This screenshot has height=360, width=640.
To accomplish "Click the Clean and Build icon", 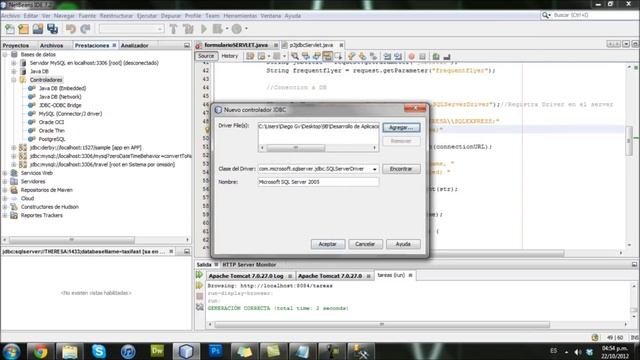I will pos(188,29).
